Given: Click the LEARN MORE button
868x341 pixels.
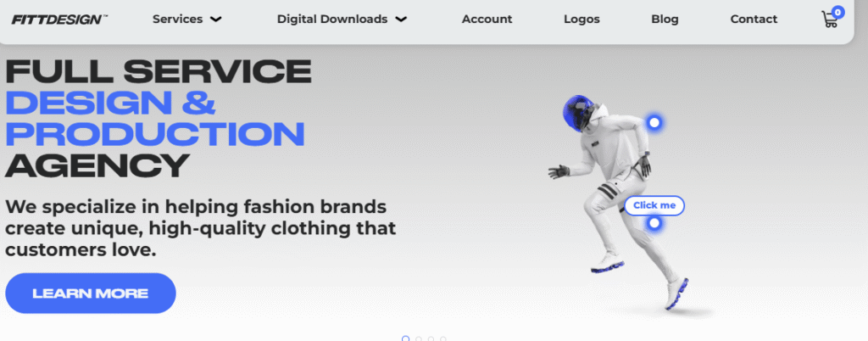Looking at the screenshot, I should (91, 293).
